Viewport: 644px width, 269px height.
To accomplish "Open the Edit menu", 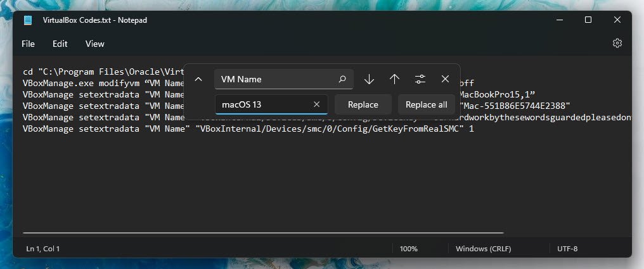I will (60, 44).
